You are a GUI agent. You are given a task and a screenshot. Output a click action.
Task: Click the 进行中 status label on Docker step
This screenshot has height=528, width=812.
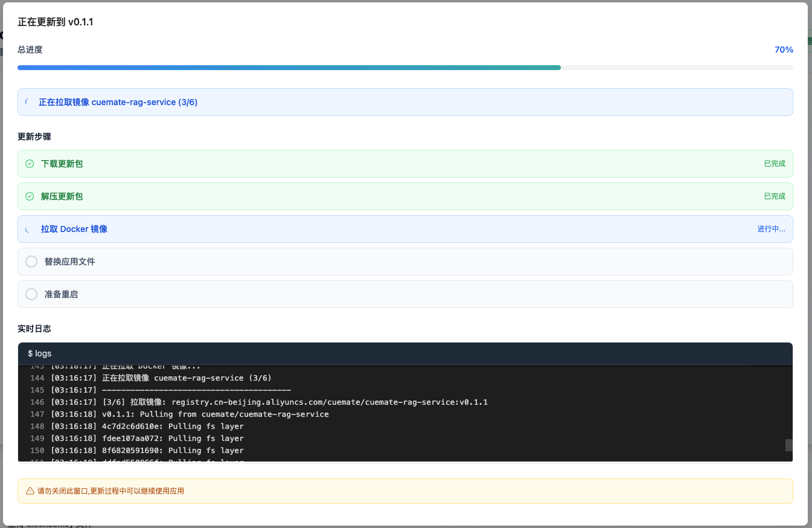coord(772,228)
